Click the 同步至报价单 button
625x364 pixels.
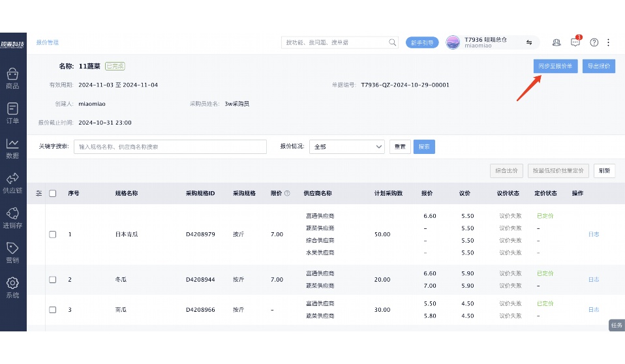click(555, 66)
